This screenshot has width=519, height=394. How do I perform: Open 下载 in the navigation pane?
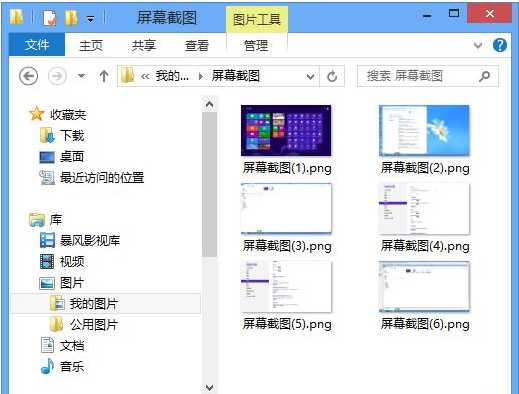tap(72, 136)
